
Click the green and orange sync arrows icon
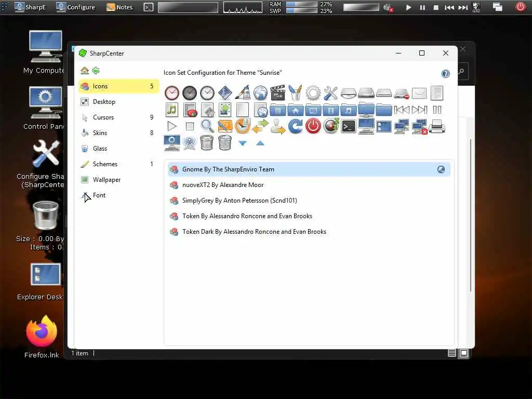(260, 126)
